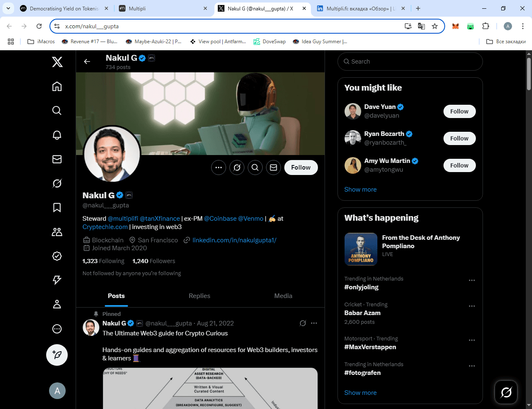
Task: Follow Dave Yuan
Action: [x=459, y=111]
